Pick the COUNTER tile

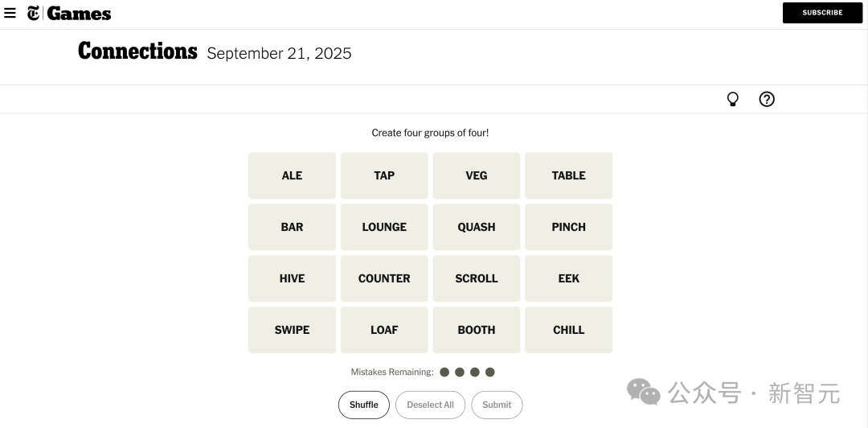tap(384, 279)
